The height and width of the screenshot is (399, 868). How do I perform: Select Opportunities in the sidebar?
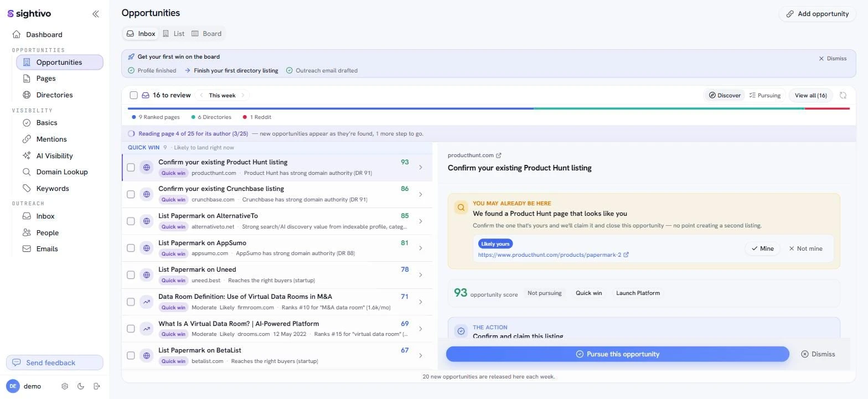(59, 62)
